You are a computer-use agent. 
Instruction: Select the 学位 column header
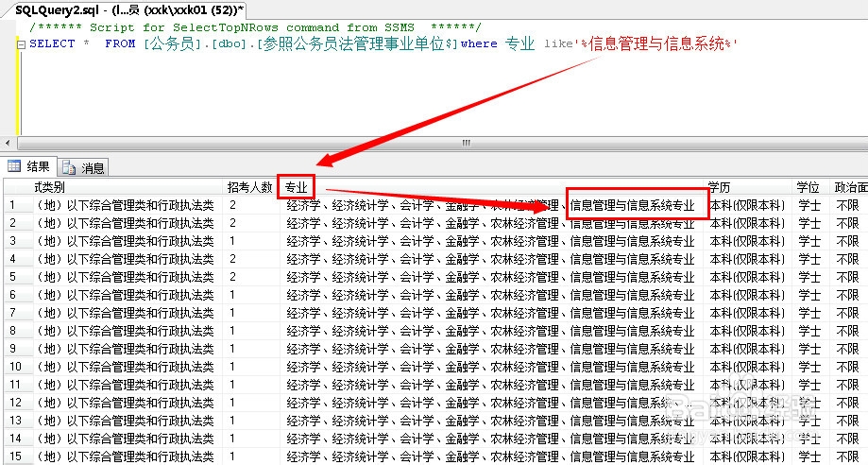(x=810, y=187)
